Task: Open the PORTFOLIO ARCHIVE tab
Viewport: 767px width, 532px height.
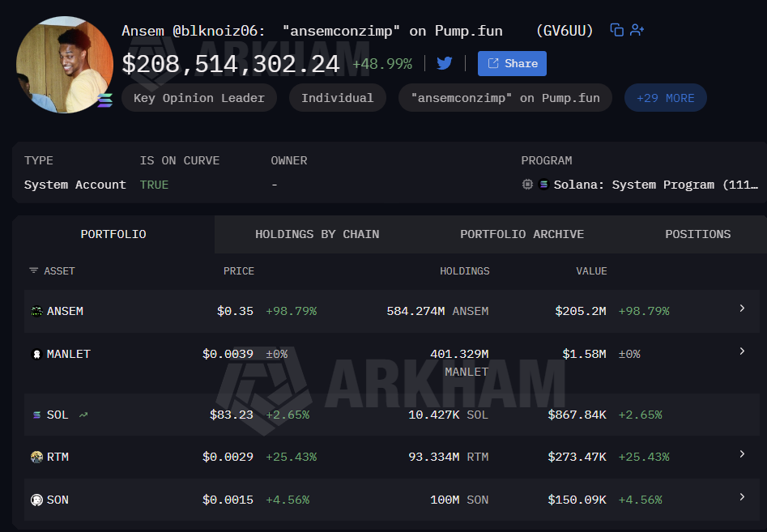Action: [x=522, y=234]
